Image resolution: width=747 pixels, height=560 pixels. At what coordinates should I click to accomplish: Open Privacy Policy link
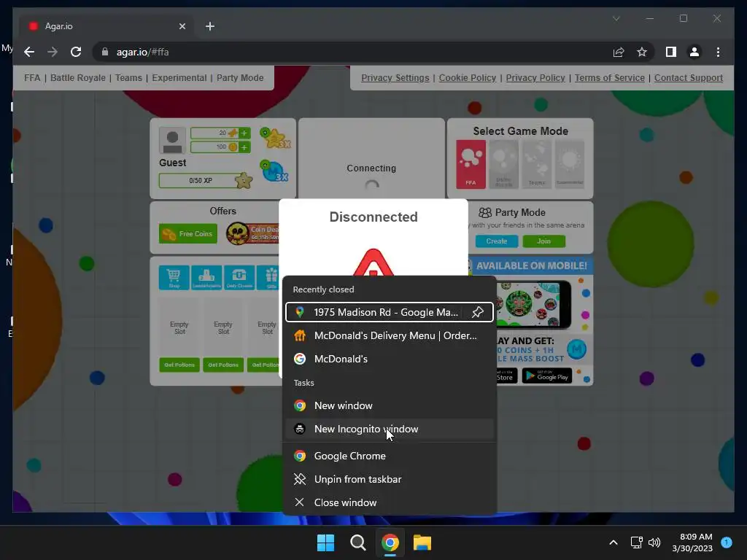[x=535, y=77]
